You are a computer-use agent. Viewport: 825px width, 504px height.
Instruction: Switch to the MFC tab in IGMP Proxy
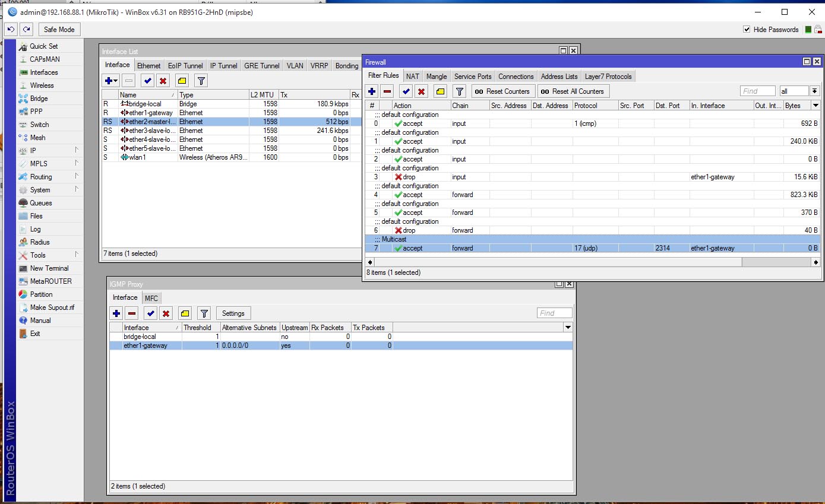pyautogui.click(x=151, y=298)
